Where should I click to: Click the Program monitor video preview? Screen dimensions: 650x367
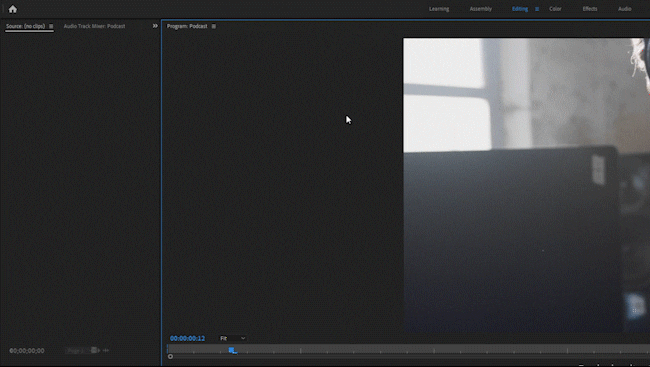pos(526,185)
